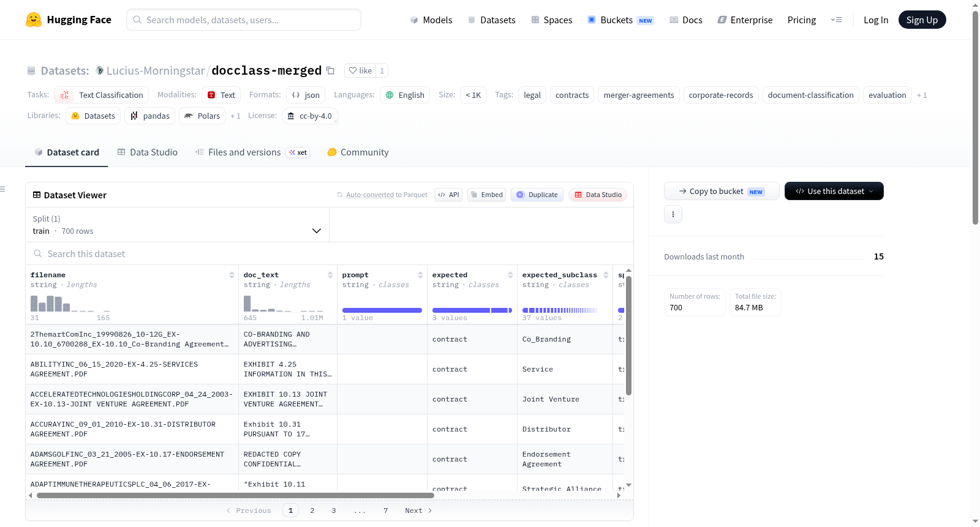Open the Auto-converted to Parquet link
Image resolution: width=980 pixels, height=527 pixels.
coord(370,195)
